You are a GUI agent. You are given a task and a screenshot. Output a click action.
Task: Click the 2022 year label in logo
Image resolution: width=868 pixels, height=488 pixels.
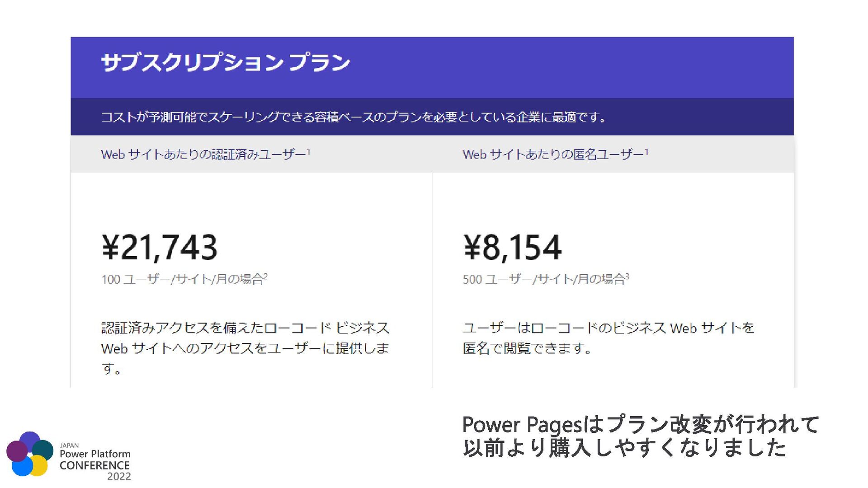118,477
